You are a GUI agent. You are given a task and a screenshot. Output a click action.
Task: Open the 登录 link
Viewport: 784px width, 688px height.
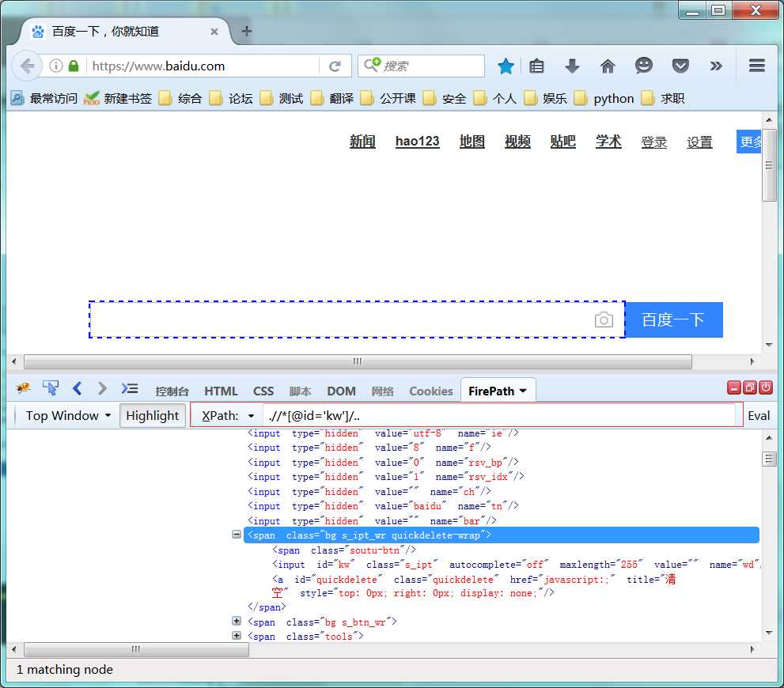[x=654, y=142]
